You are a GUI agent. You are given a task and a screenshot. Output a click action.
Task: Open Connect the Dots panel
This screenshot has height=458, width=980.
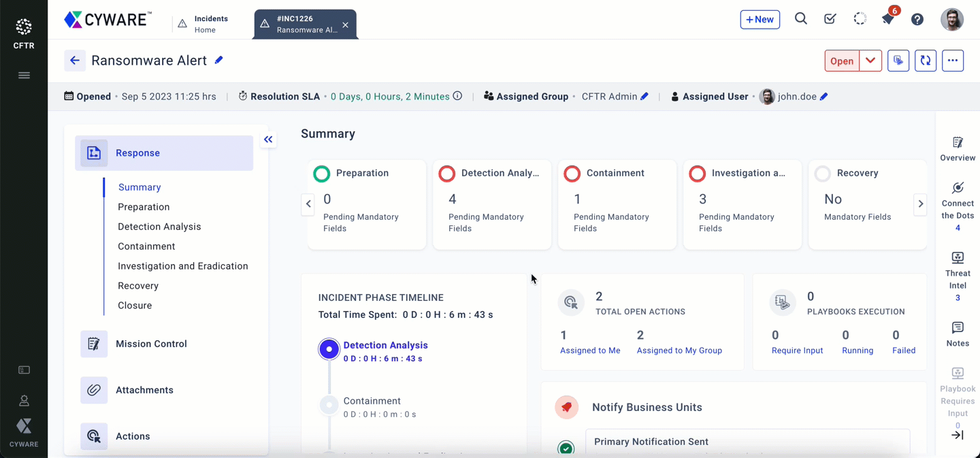point(958,203)
